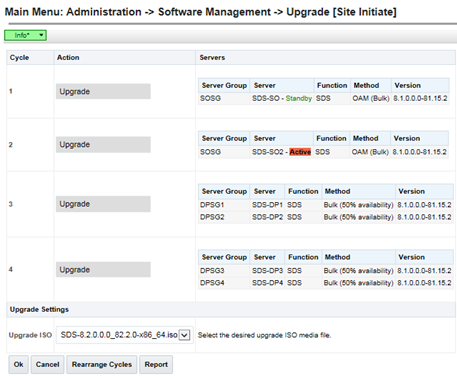Select Upgrade action for cycle 4
457x376 pixels.
point(103,269)
